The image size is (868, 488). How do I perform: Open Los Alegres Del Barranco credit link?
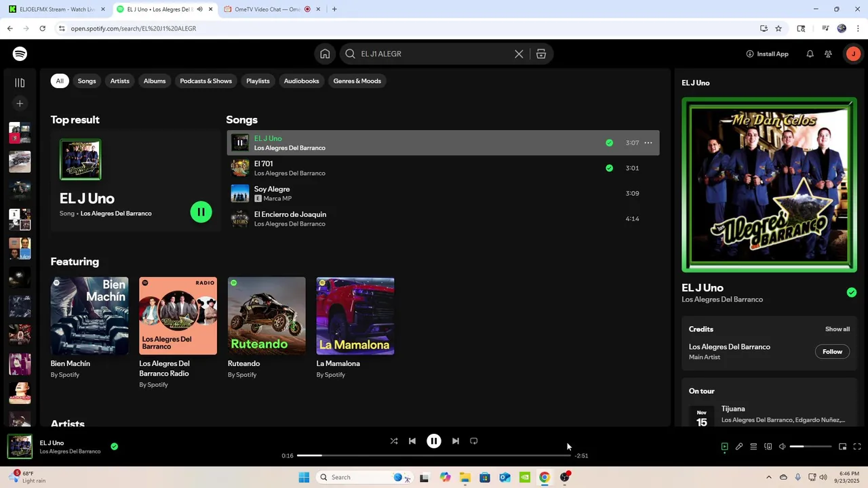pyautogui.click(x=730, y=347)
